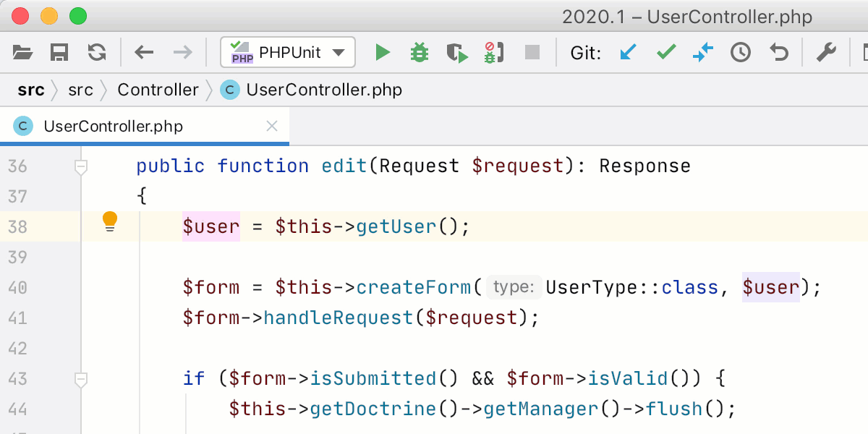Open the Profiler run icon

[493, 51]
